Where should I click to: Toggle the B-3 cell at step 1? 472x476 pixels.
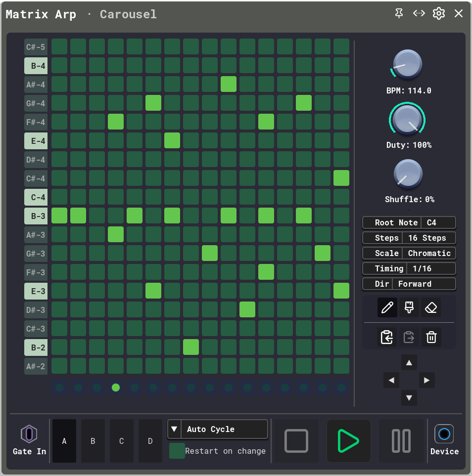click(59, 216)
